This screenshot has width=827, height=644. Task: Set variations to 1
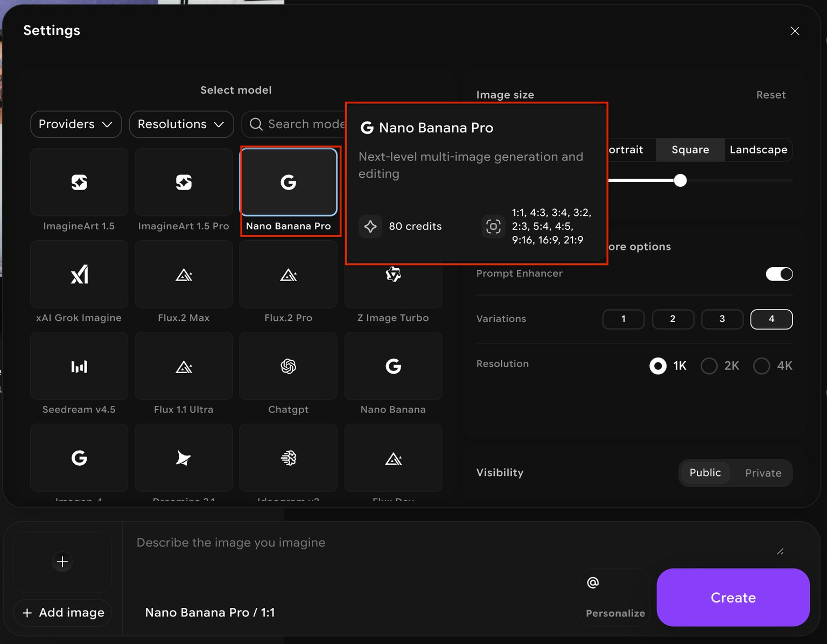pyautogui.click(x=623, y=319)
